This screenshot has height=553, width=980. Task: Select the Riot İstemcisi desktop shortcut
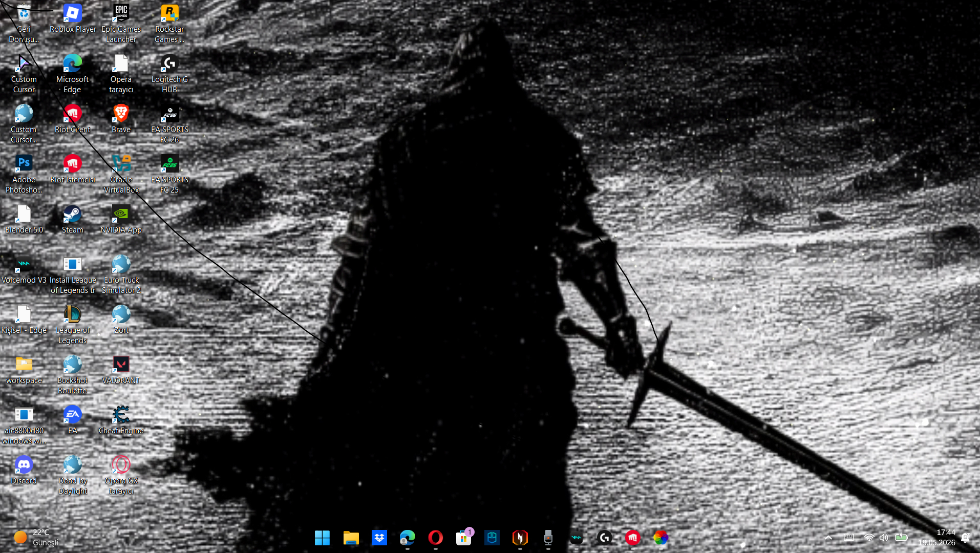[x=72, y=169]
